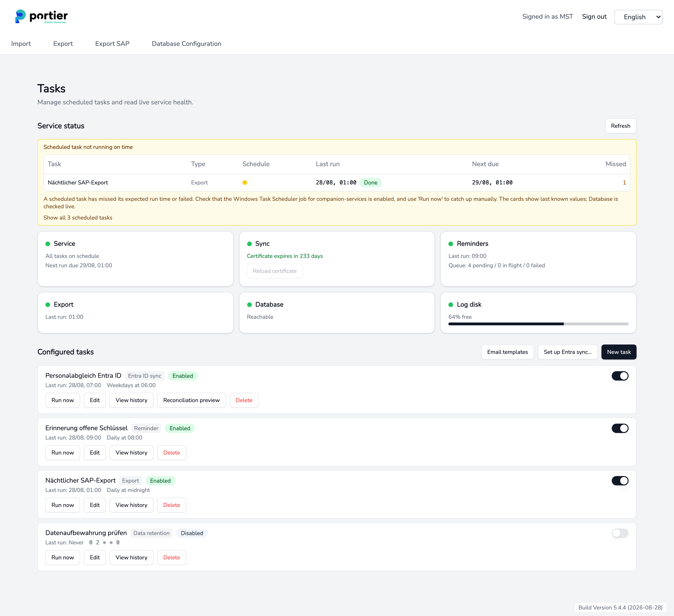Image resolution: width=674 pixels, height=616 pixels.
Task: Click Set up Entra sync... button
Action: pos(567,352)
